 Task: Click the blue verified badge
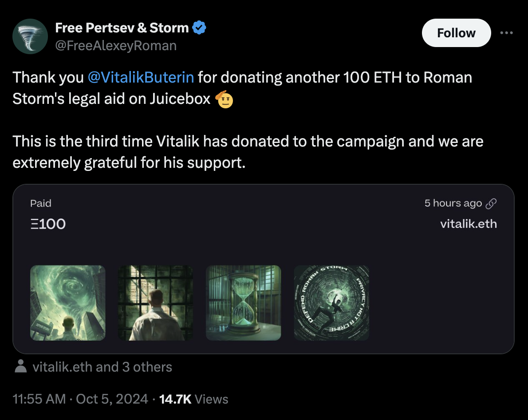(198, 27)
